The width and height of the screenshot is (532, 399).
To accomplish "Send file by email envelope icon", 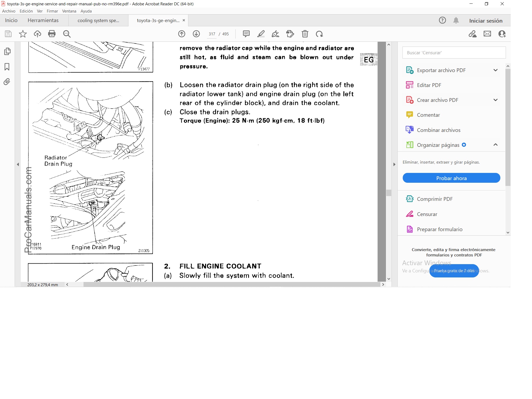I will (x=487, y=34).
